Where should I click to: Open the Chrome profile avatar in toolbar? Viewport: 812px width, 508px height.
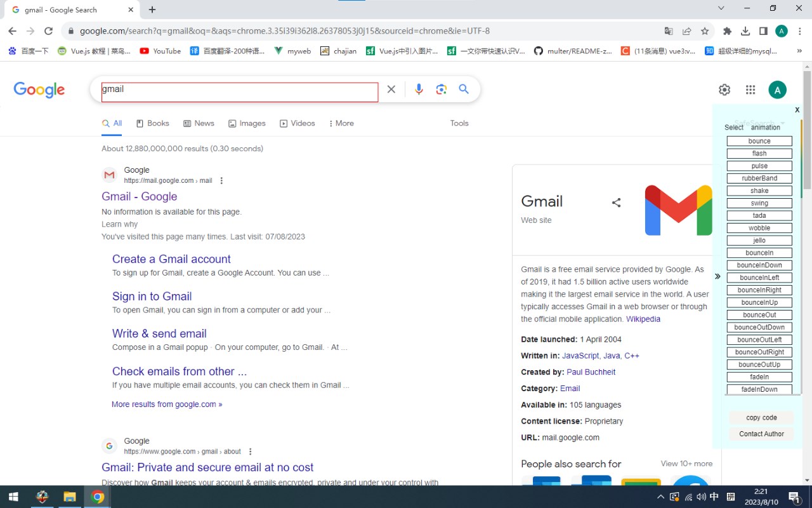[x=782, y=31]
